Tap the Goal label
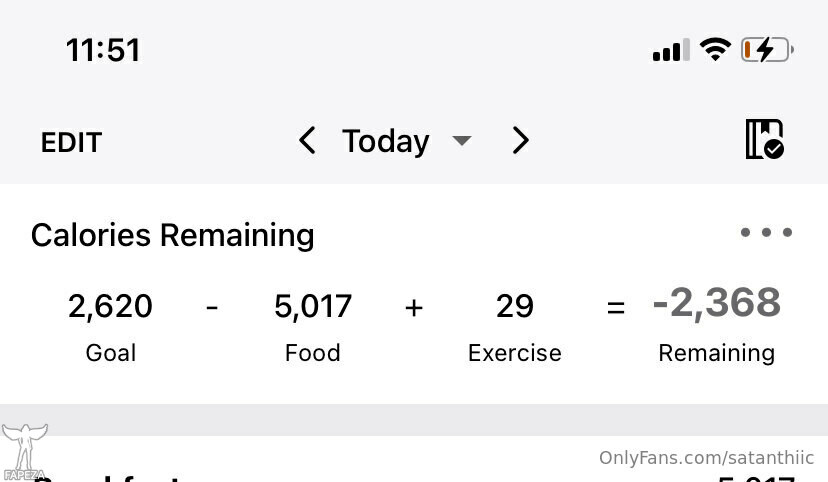Image resolution: width=828 pixels, height=482 pixels. click(111, 353)
